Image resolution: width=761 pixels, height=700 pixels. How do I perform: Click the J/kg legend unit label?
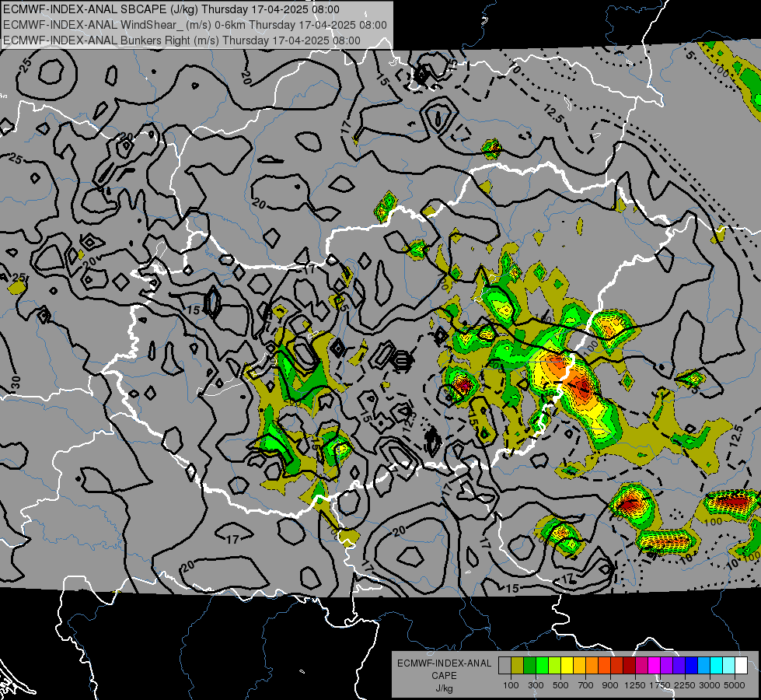click(x=445, y=688)
